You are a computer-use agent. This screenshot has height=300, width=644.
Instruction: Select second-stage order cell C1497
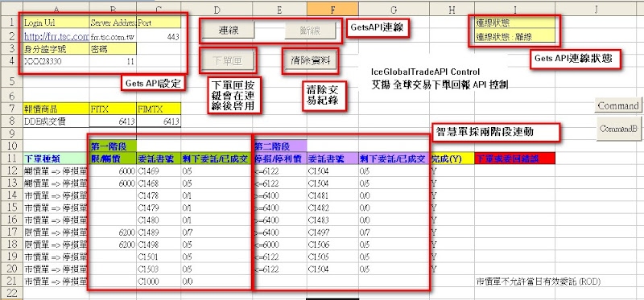click(332, 232)
